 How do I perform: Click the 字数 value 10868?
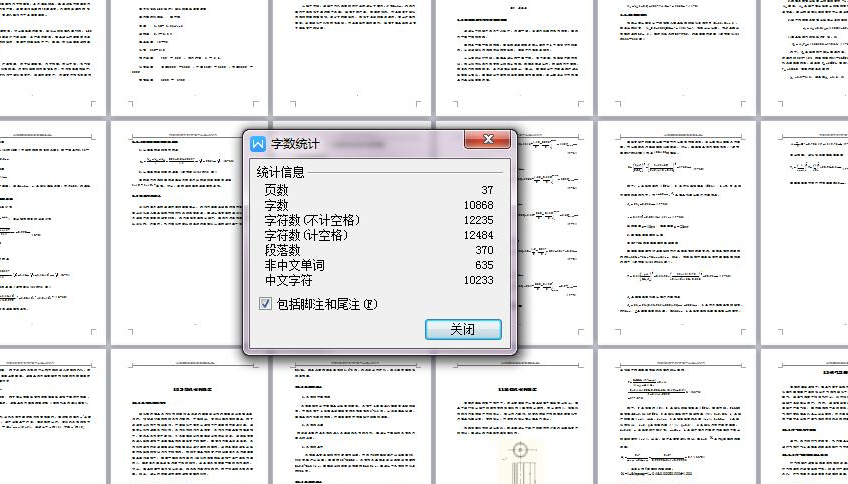pyautogui.click(x=478, y=205)
